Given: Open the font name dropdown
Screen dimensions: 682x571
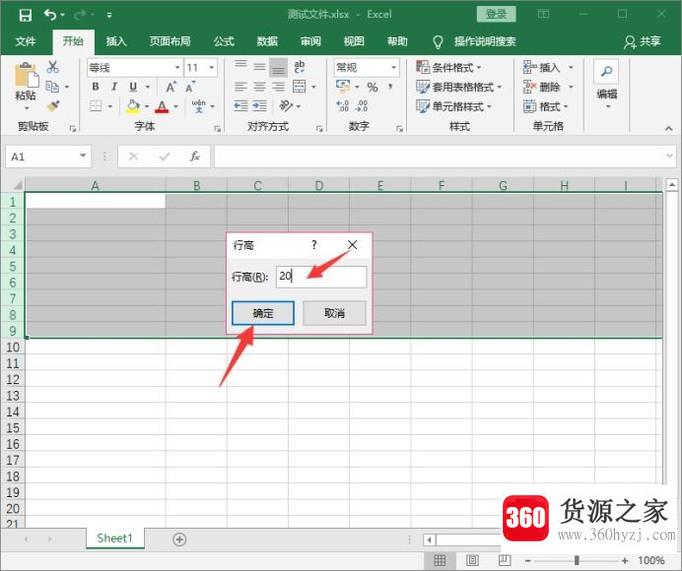Looking at the screenshot, I should click(x=177, y=67).
